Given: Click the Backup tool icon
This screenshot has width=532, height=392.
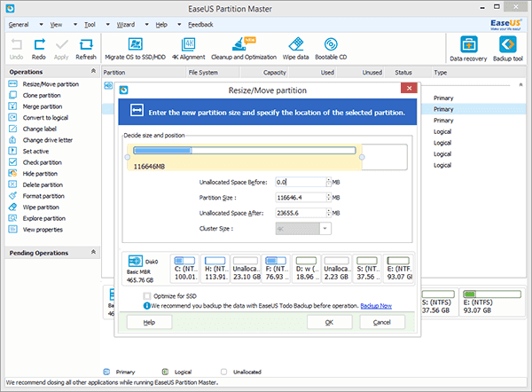Looking at the screenshot, I should click(x=508, y=46).
